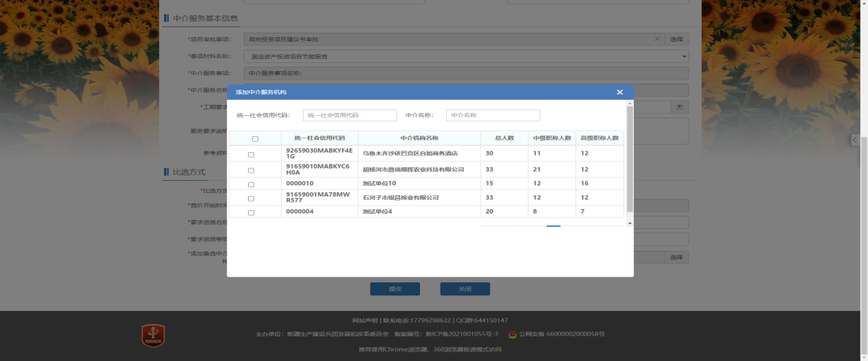Click the 公网安备 police badge icon

(512, 334)
